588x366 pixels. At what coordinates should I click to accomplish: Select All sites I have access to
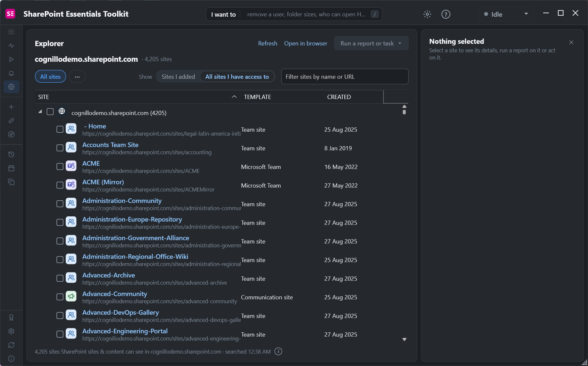click(237, 76)
